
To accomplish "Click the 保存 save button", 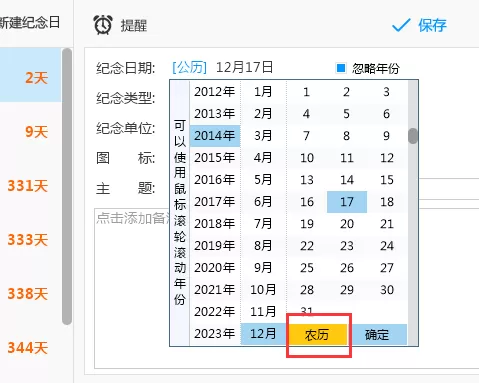I will [x=419, y=25].
